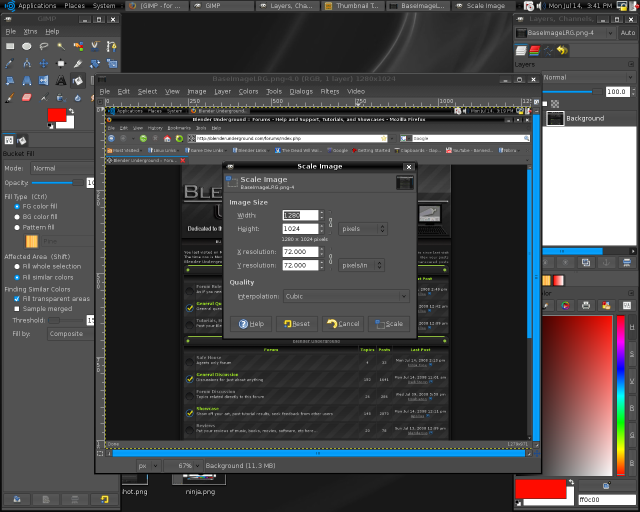Open the px unit dropdown in status bar

[x=148, y=465]
